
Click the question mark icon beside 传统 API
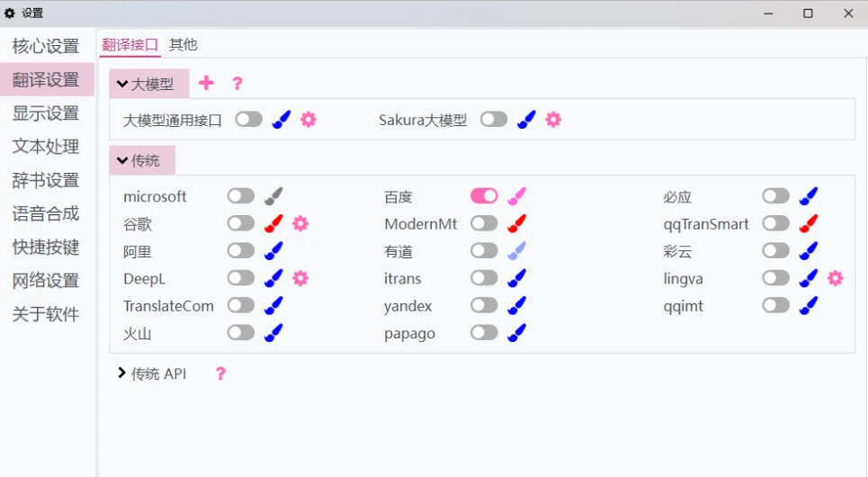220,373
